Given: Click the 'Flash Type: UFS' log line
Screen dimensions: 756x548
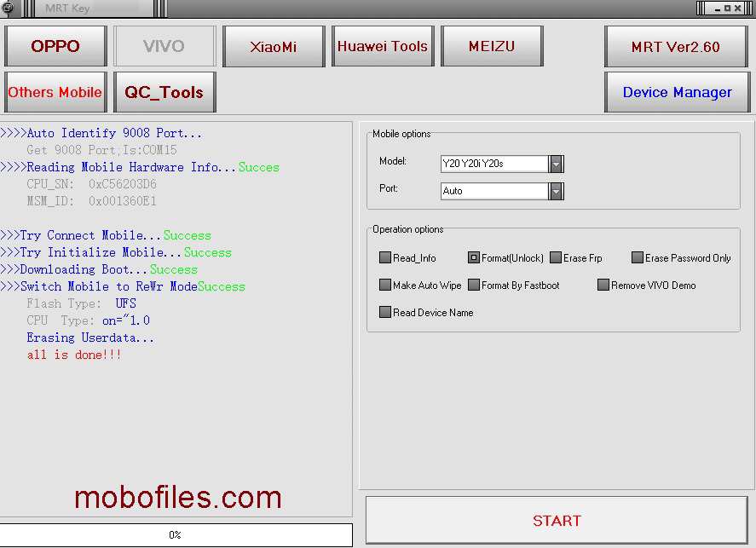Looking at the screenshot, I should (82, 303).
